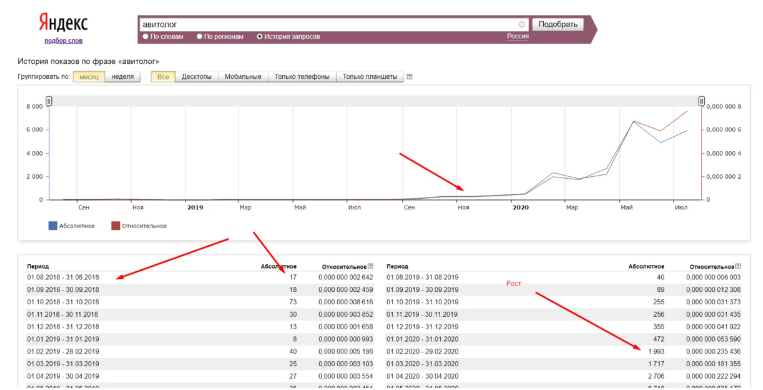Screen dimensions: 763x390
Task: Select row 01.03.2019 - 31.03.2019
Action: (200, 364)
